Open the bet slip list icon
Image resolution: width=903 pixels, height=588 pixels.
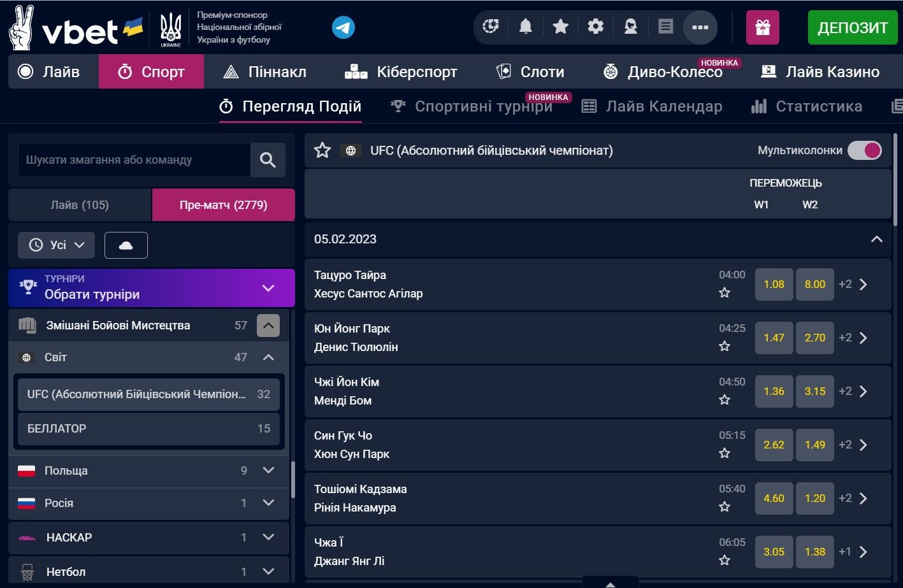pyautogui.click(x=665, y=26)
